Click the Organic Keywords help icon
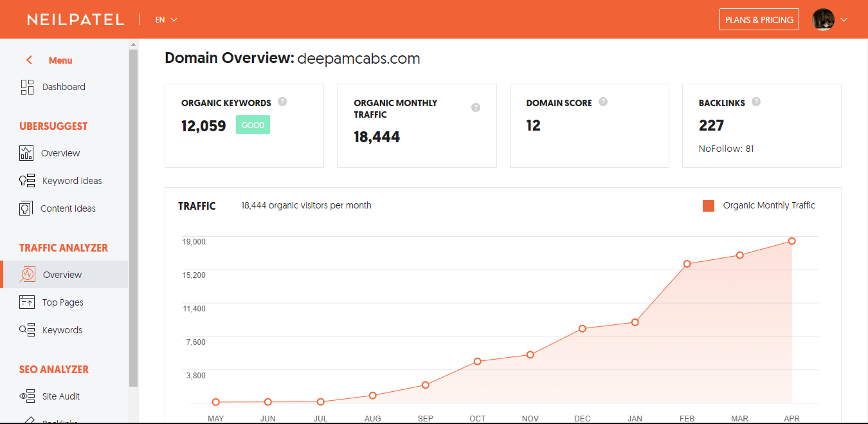868x424 pixels. [x=282, y=102]
